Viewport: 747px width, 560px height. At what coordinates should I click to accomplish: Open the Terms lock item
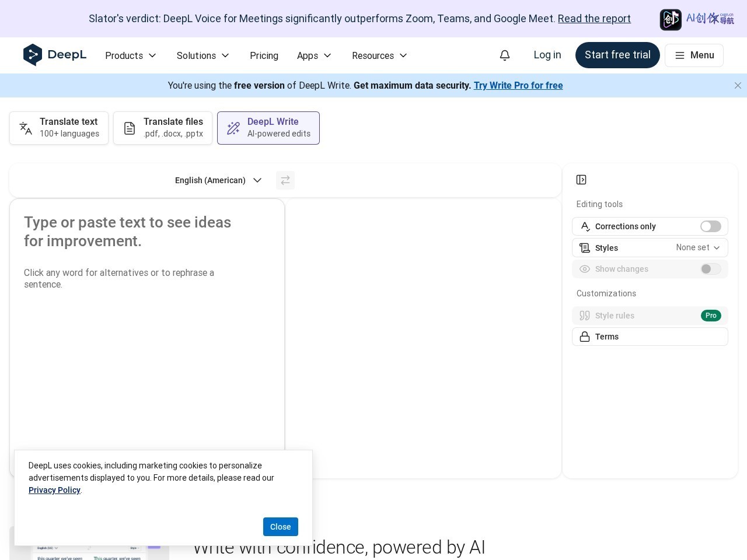650,337
